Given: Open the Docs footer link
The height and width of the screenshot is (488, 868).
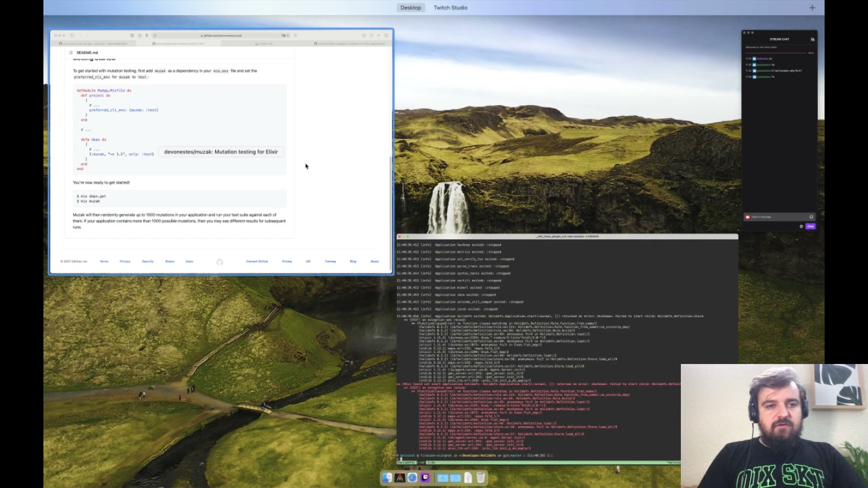Looking at the screenshot, I should pyautogui.click(x=189, y=261).
